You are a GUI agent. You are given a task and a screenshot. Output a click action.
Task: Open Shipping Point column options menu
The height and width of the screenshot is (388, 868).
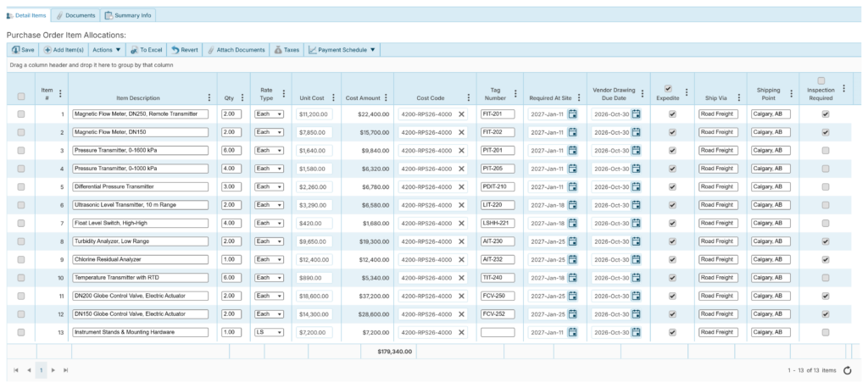790,93
